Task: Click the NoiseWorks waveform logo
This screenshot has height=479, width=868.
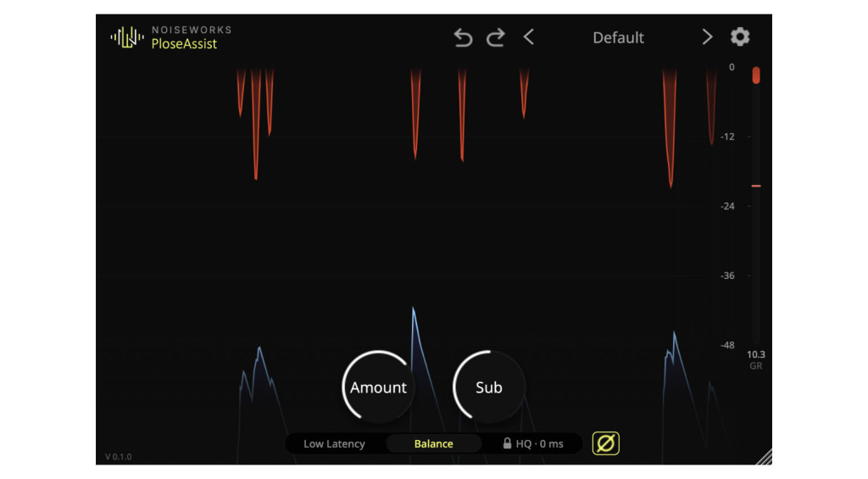Action: 127,37
